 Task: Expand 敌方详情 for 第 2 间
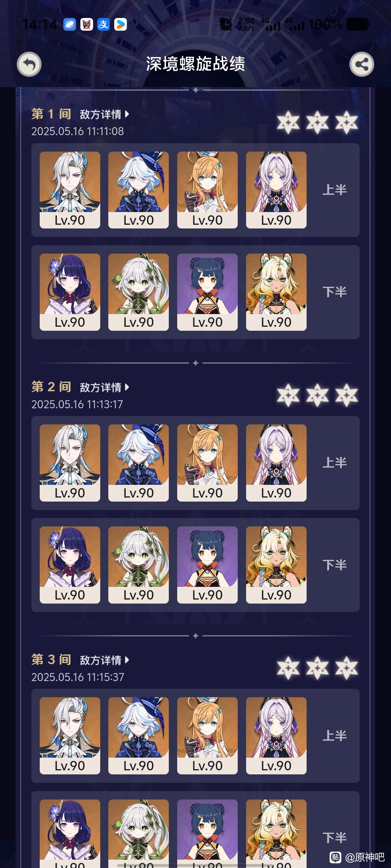tap(104, 387)
